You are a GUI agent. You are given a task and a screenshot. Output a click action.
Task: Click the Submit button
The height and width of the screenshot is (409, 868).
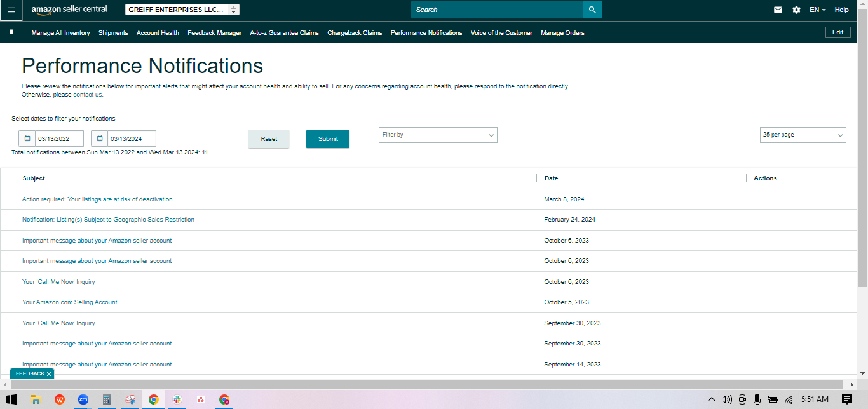[328, 139]
